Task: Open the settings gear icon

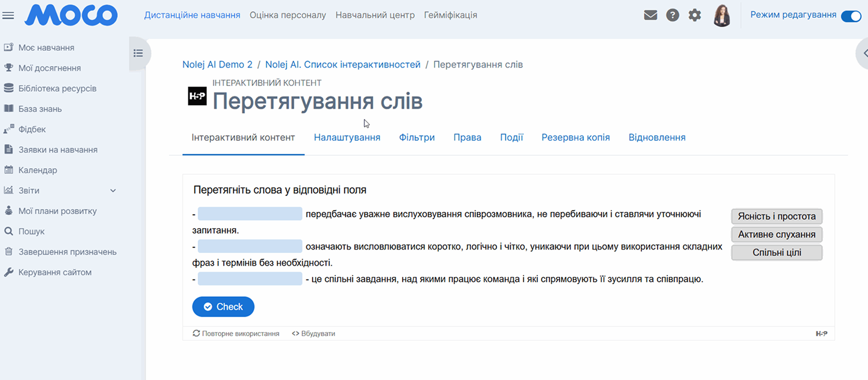Action: click(695, 16)
